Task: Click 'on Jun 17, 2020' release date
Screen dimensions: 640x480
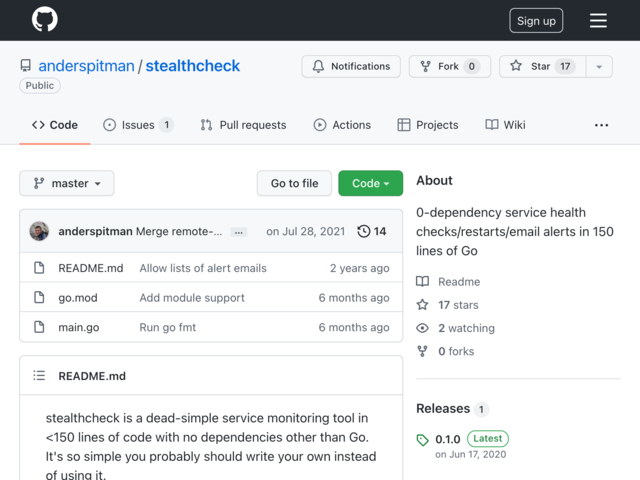Action: click(471, 455)
